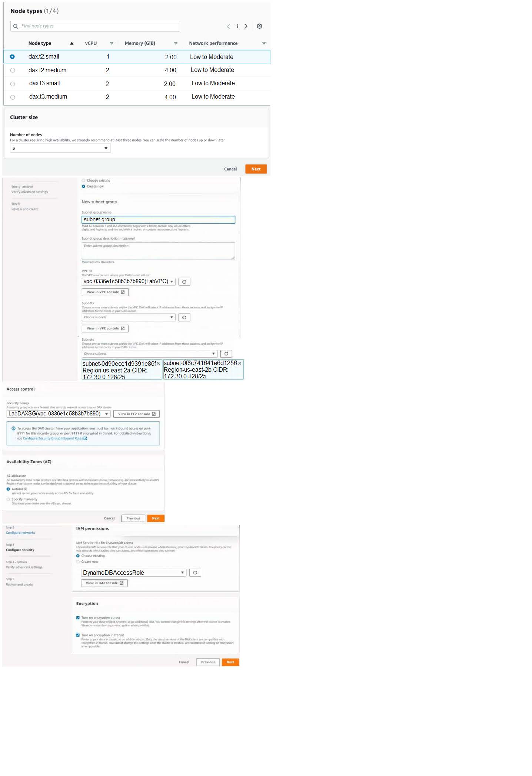Click Previous below Availability Zones
The height and width of the screenshot is (776, 532).
tap(133, 518)
